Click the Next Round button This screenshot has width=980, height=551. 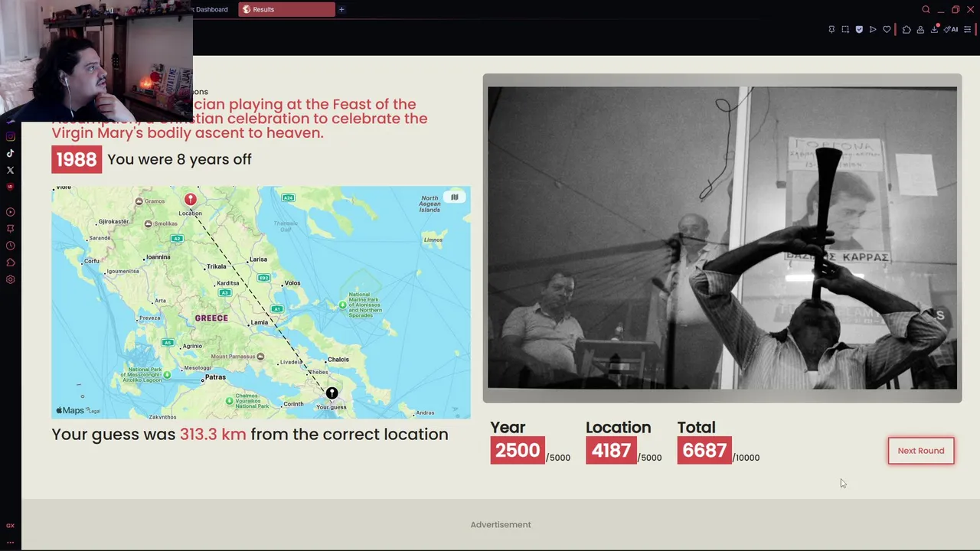921,451
